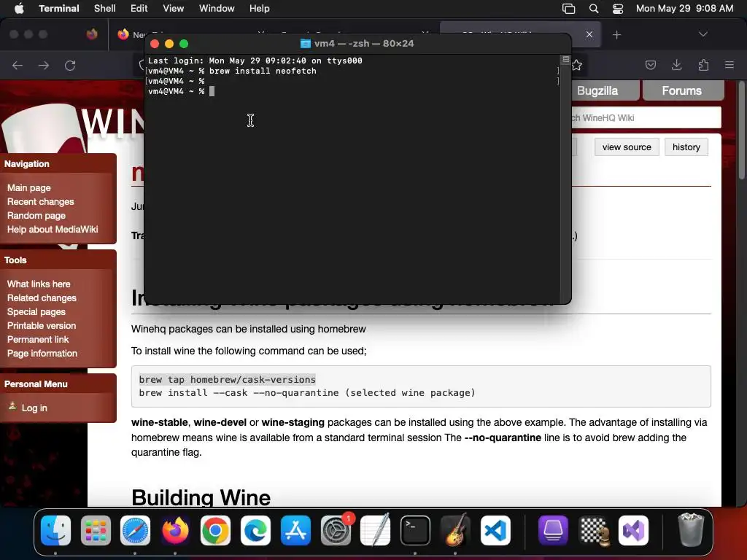Click Firefox reload page button

coord(70,65)
